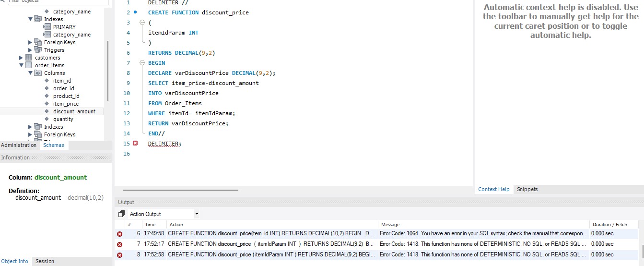Switch to the Administration tab
Screen dimensions: 644x266
click(x=19, y=145)
